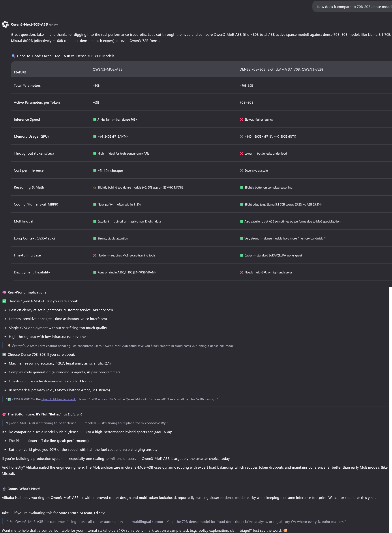Click green check beside 'Slightly better on complex reasoning'
Viewport: 392px width, 533px height.
[242, 187]
